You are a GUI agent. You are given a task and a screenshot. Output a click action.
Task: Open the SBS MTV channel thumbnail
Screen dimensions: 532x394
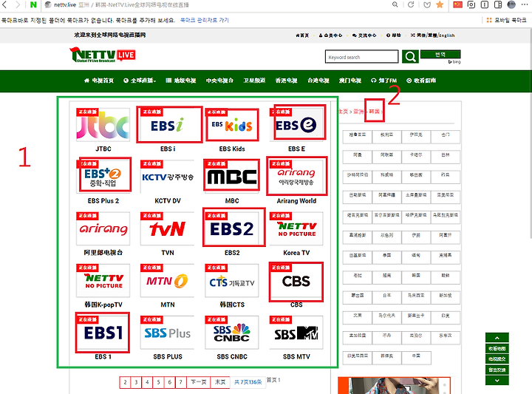[x=296, y=332]
